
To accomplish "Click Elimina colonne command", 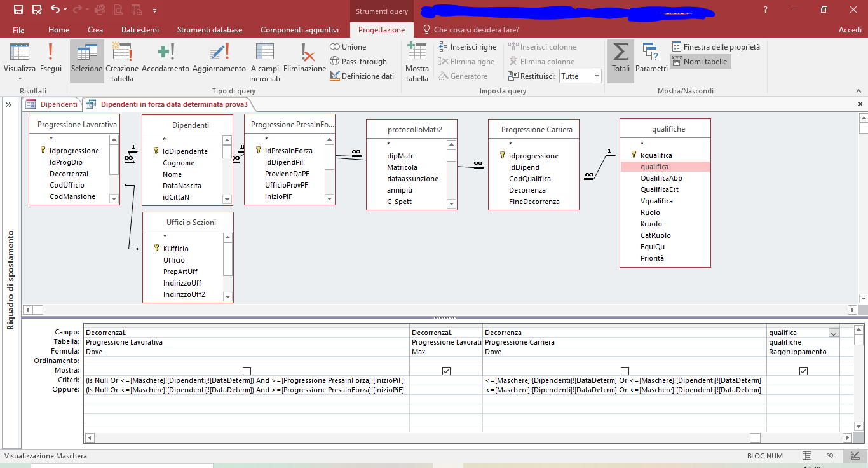I will [541, 62].
